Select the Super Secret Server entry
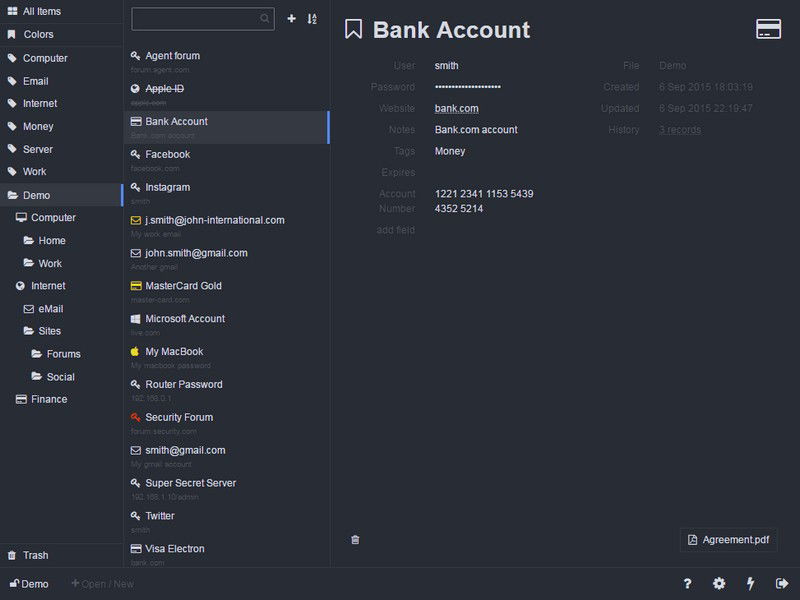The image size is (800, 600). pyautogui.click(x=227, y=489)
